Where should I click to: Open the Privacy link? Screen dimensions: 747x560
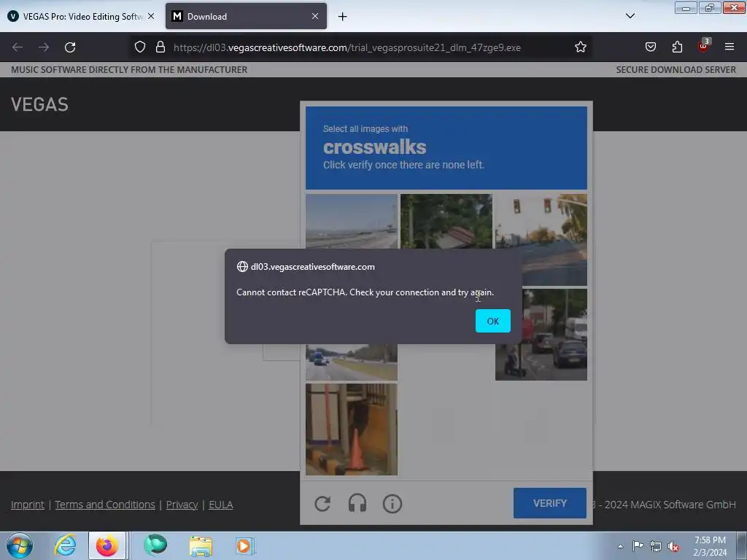coord(182,505)
